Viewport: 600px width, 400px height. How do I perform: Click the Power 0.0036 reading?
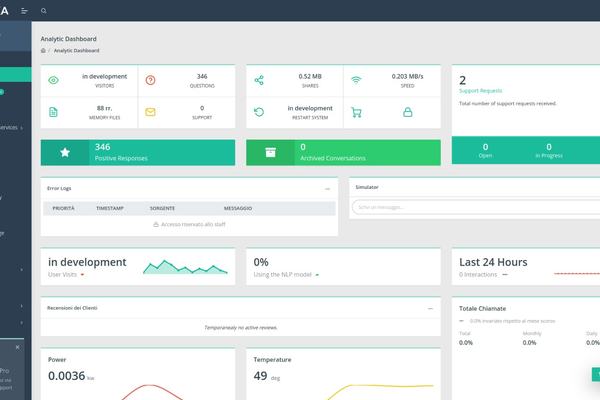67,376
